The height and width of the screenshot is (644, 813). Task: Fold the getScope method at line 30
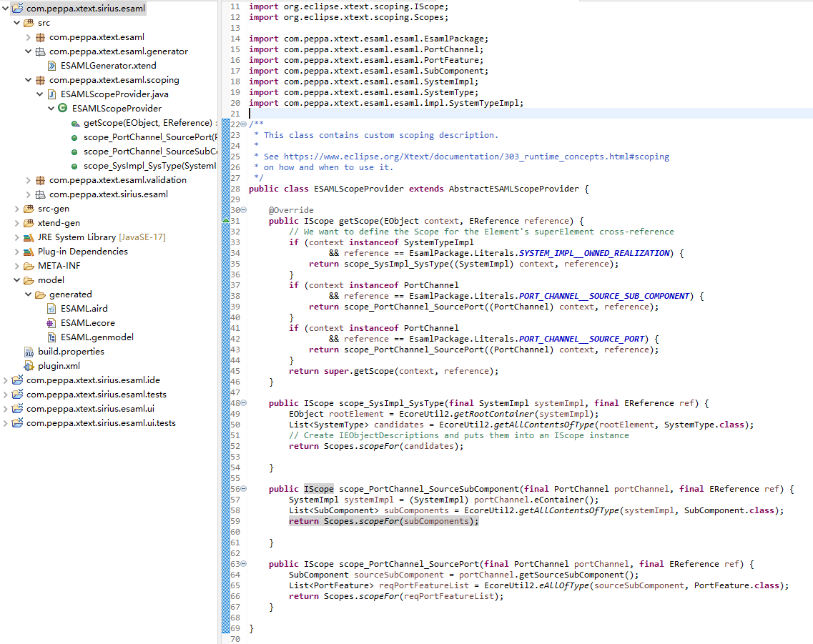[244, 210]
